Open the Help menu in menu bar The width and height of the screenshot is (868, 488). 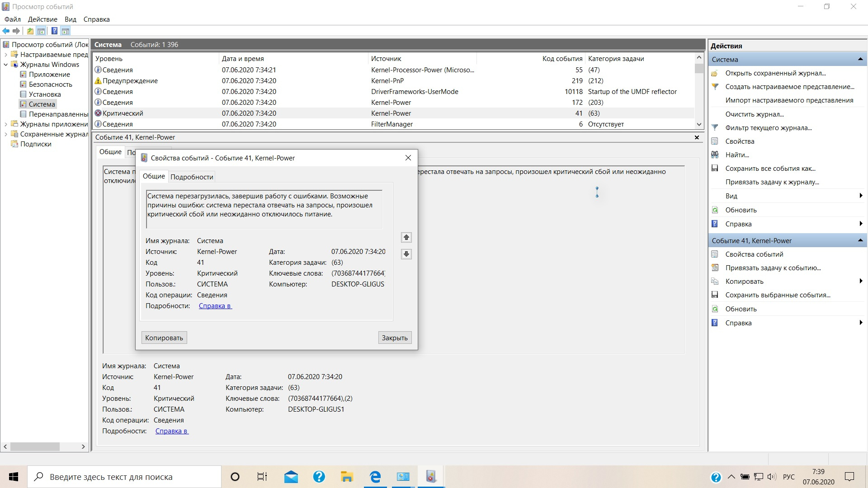pyautogui.click(x=97, y=19)
